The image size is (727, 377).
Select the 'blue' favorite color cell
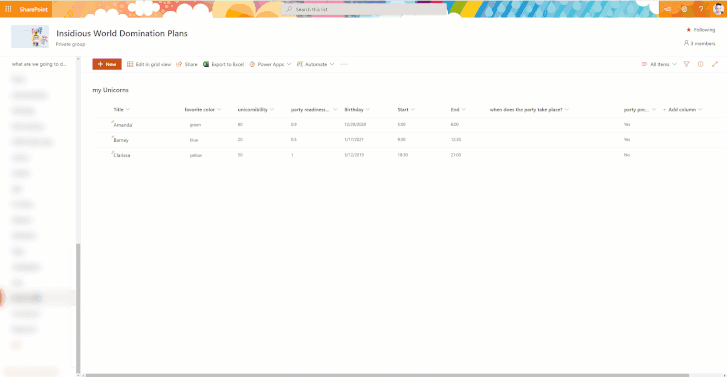194,140
